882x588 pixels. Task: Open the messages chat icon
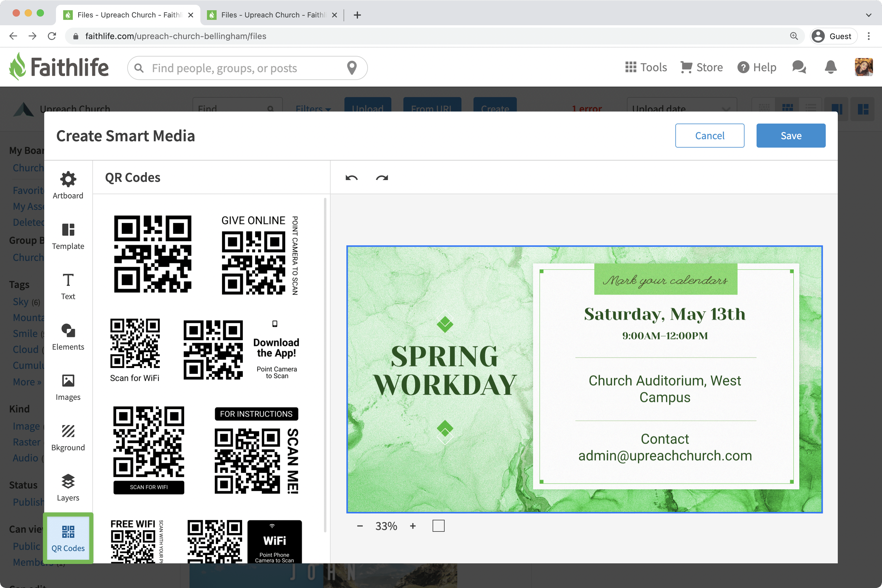(799, 67)
